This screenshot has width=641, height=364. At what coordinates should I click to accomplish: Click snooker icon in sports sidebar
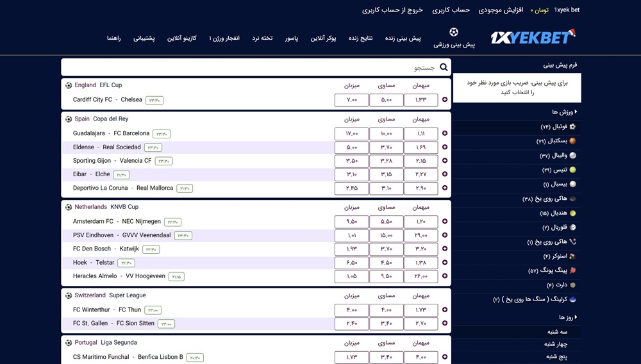point(572,256)
